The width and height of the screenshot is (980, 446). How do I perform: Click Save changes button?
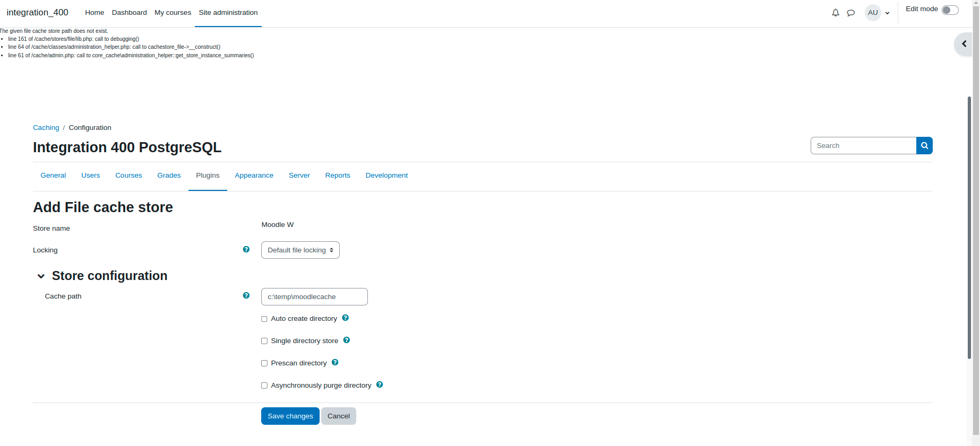[290, 416]
